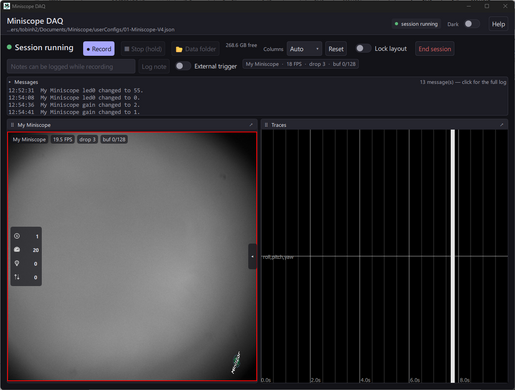Grab the My Miniscope panel drag handle
Viewport: 515px width, 390px height.
[x=12, y=125]
